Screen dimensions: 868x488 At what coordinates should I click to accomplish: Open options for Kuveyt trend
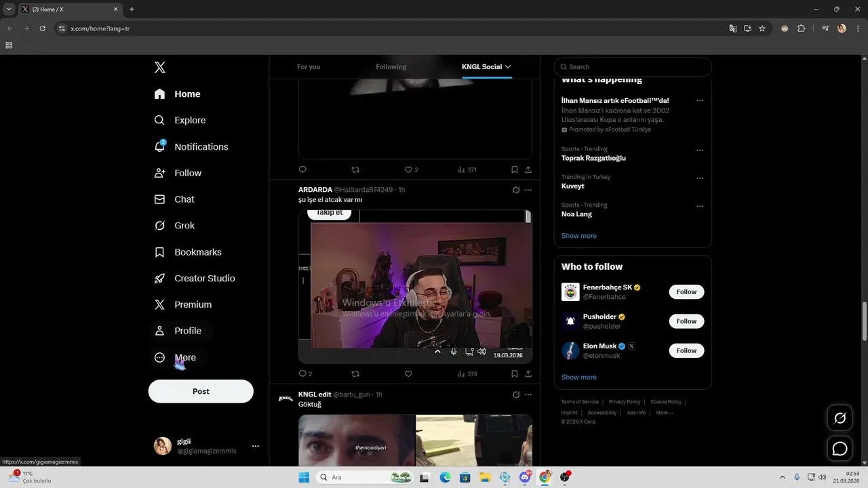(700, 178)
